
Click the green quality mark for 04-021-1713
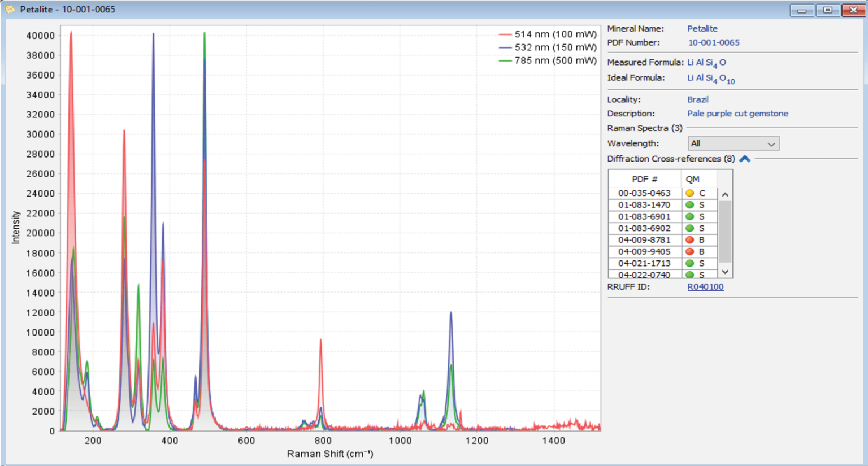[689, 263]
